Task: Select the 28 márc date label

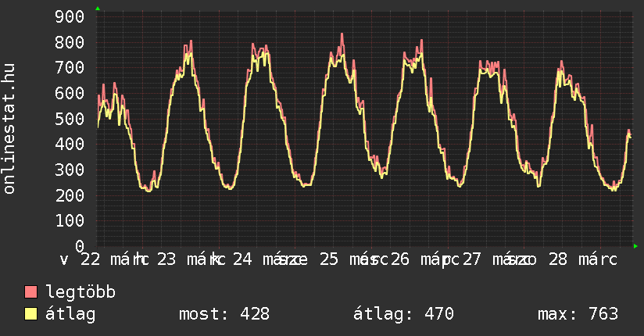Action: 582,259
